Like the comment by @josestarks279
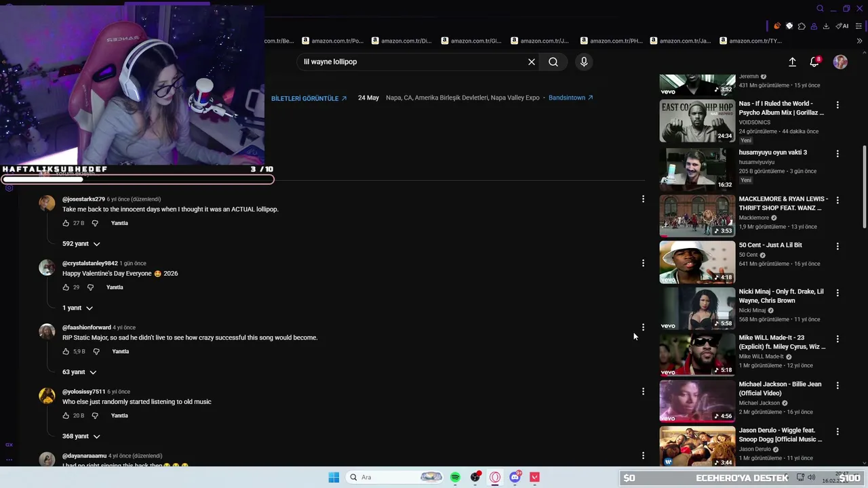This screenshot has width=868, height=488. pos(66,223)
